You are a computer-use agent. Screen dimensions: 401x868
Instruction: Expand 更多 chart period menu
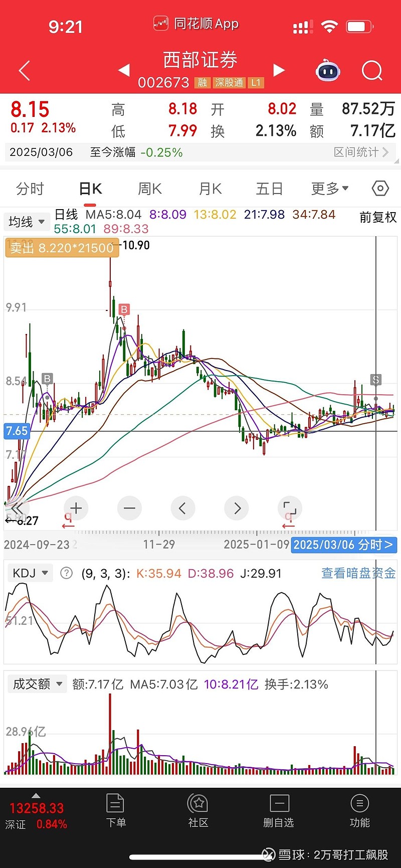330,189
